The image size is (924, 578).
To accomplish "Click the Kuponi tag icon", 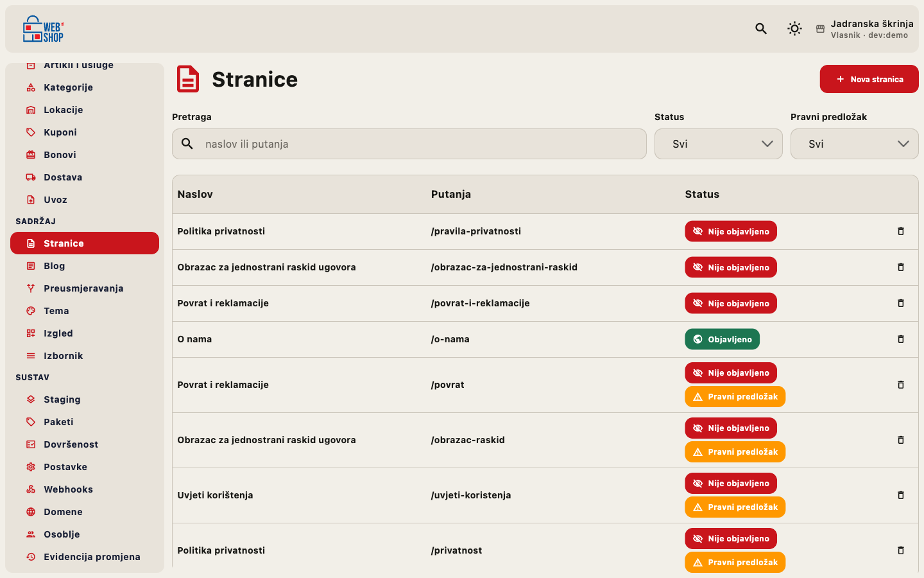I will click(31, 132).
